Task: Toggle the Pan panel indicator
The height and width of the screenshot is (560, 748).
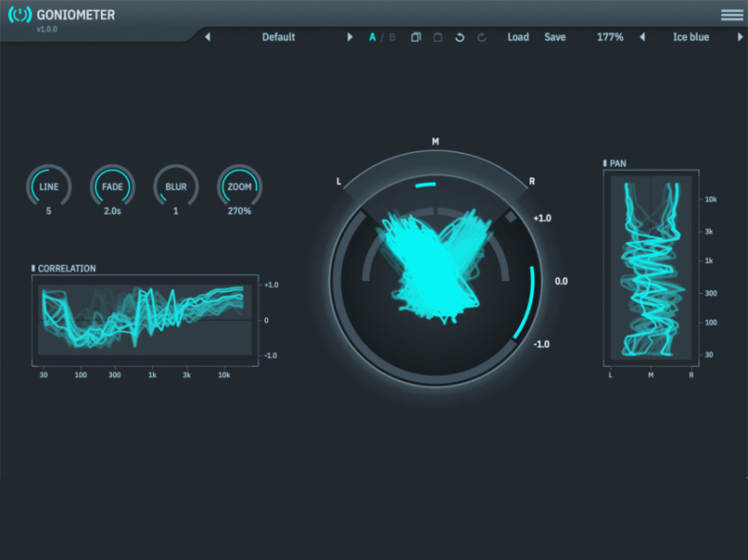Action: click(605, 163)
